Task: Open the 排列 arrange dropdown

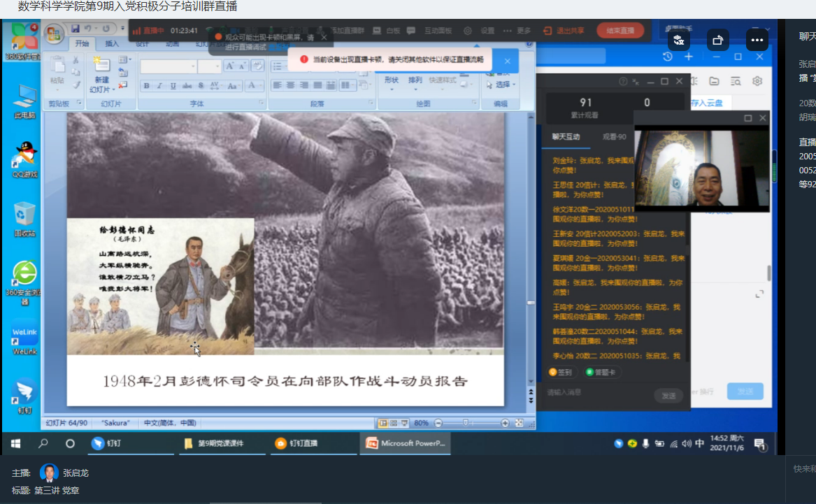Action: [x=415, y=82]
